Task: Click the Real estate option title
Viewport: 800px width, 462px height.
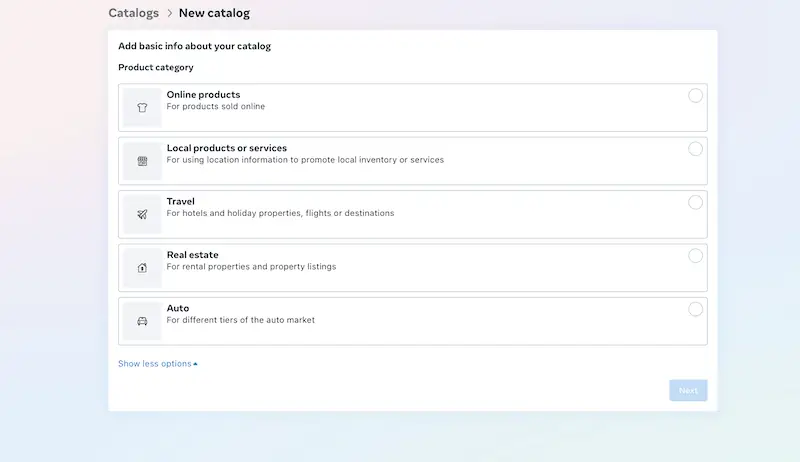Action: pyautogui.click(x=192, y=255)
